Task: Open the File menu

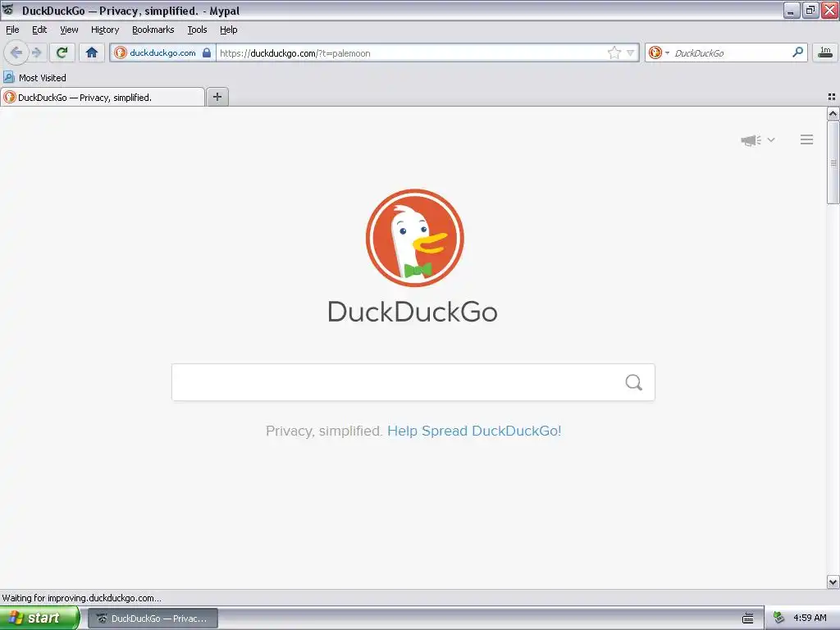Action: pyautogui.click(x=12, y=30)
